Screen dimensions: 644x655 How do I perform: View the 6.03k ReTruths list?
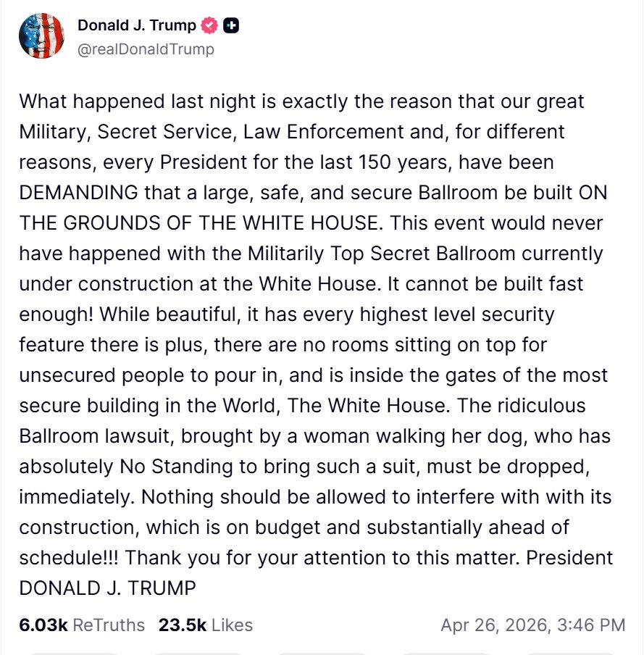82,625
